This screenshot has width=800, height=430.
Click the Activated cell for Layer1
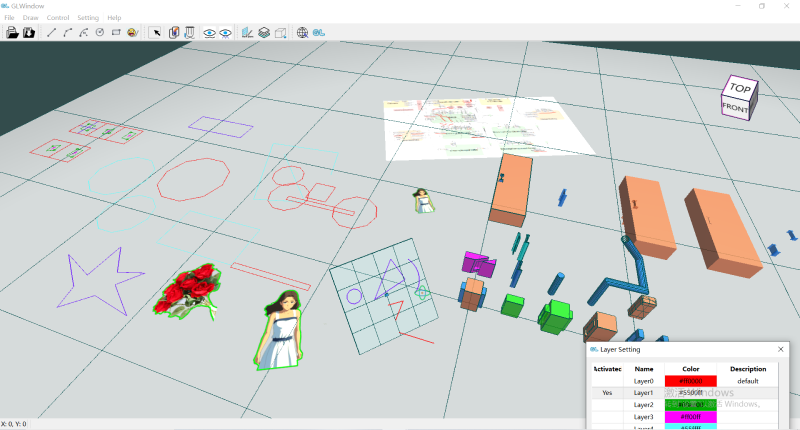(607, 393)
